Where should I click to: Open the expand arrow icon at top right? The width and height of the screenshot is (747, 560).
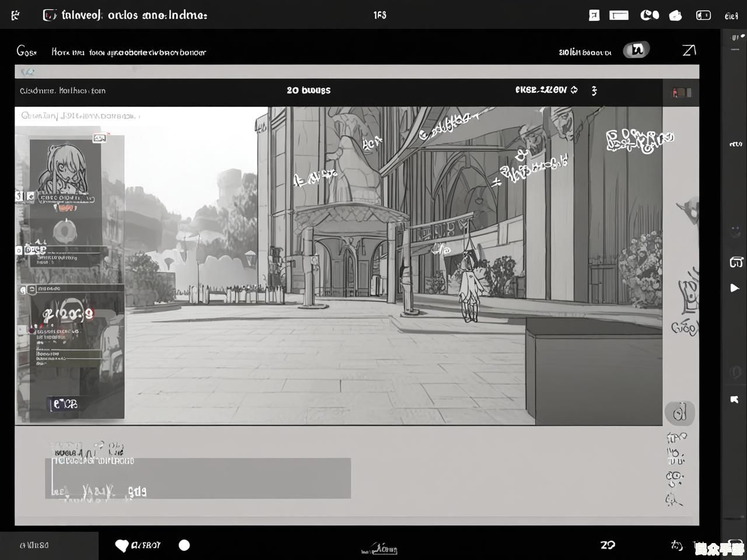tap(689, 51)
